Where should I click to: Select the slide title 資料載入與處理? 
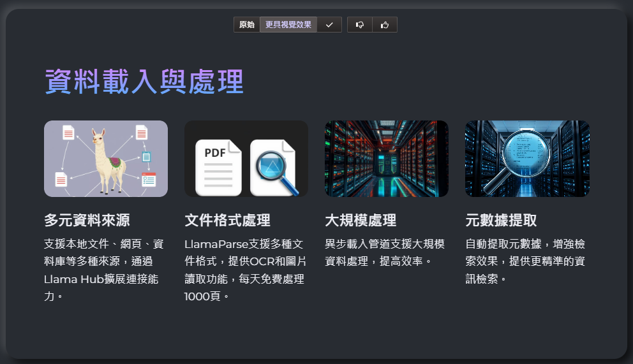[144, 82]
